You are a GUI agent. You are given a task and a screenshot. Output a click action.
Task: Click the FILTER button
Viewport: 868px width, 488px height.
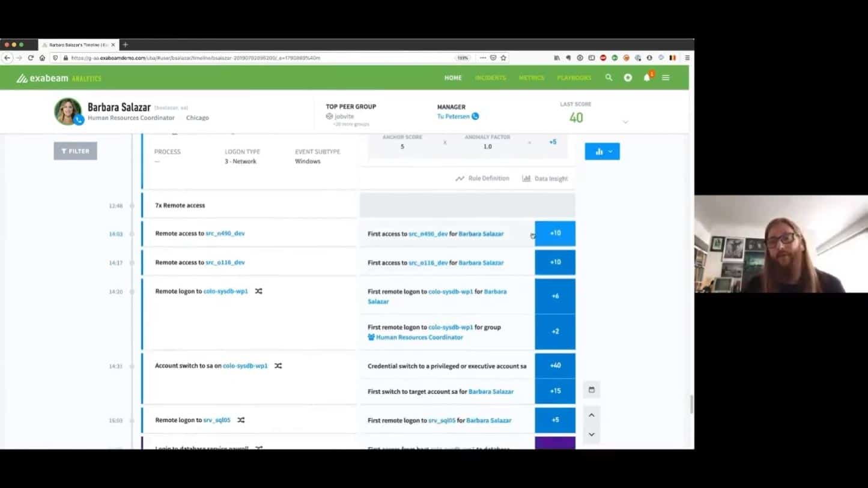click(75, 151)
